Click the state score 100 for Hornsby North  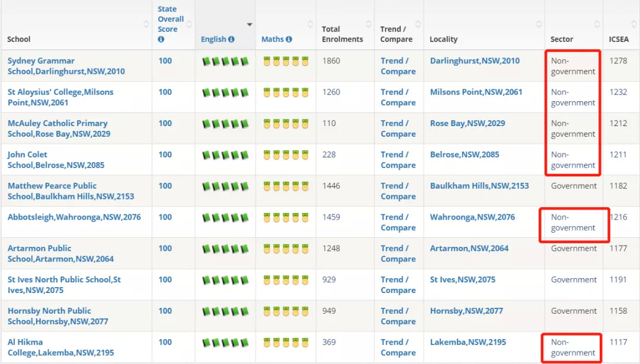point(165,311)
